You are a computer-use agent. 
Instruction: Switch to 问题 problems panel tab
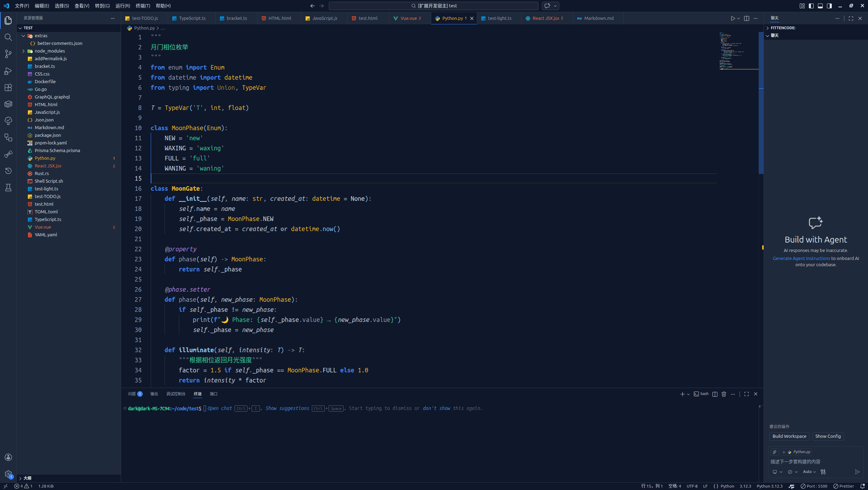coord(135,394)
